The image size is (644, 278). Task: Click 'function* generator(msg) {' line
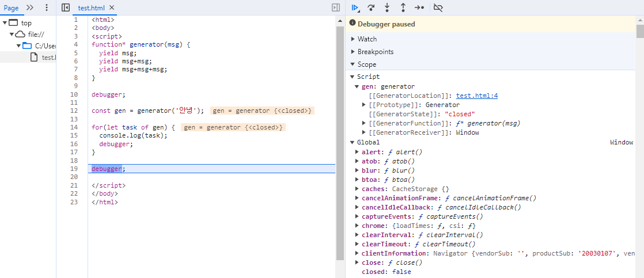[x=141, y=45]
